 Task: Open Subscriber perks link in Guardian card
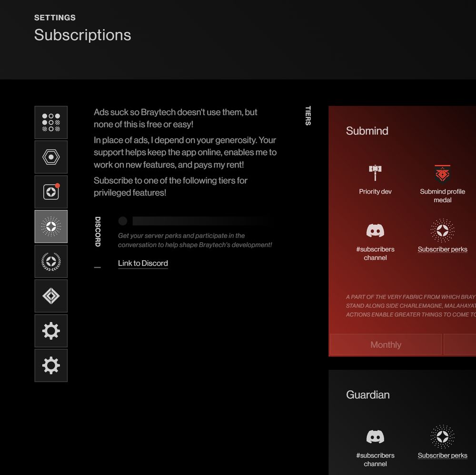(x=442, y=455)
